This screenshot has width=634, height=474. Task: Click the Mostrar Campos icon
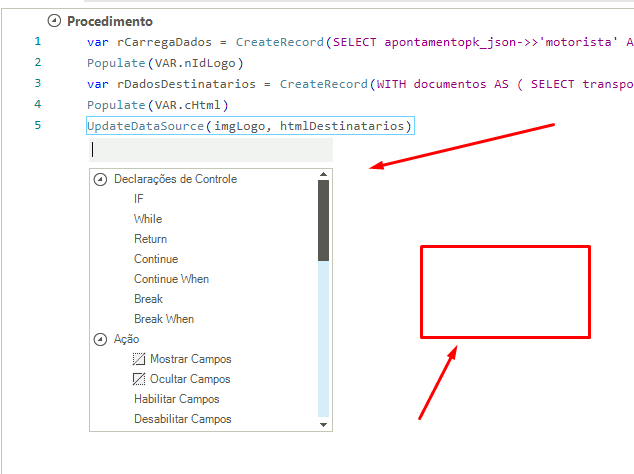(x=140, y=359)
